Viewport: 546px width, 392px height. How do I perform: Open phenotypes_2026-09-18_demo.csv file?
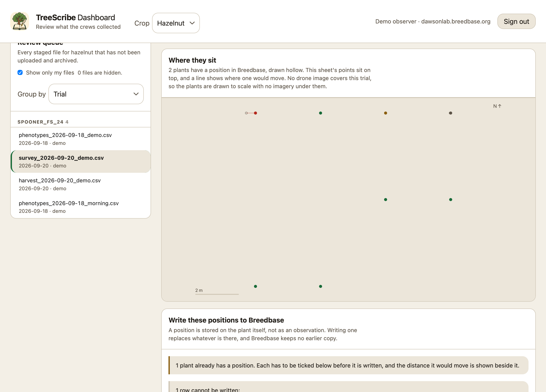81,139
